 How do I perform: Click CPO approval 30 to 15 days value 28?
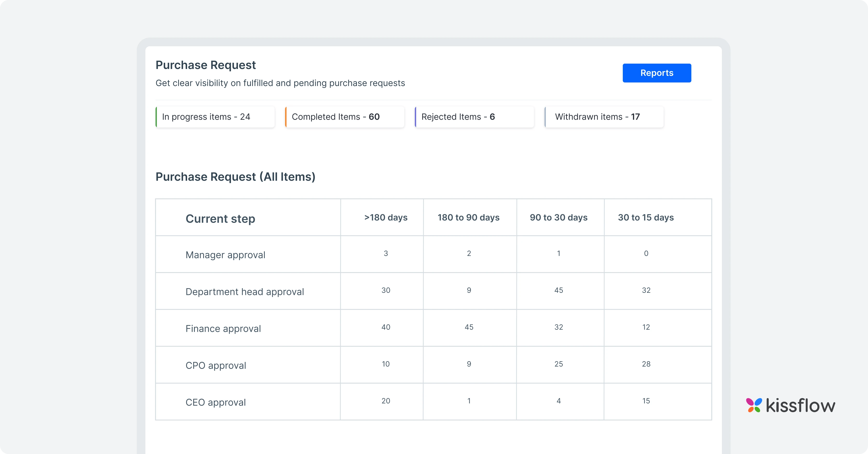point(646,364)
